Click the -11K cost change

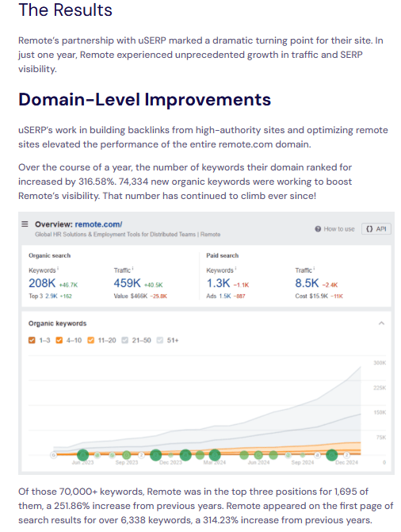337,297
